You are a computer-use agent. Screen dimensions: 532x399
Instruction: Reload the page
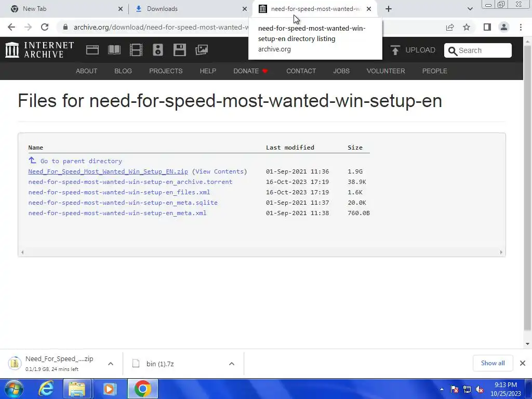point(45,27)
